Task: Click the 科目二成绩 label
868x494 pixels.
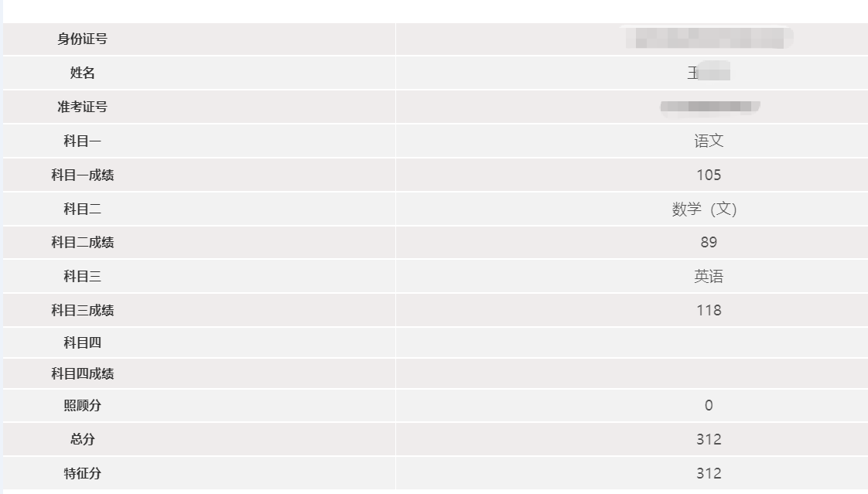Action: [82, 243]
